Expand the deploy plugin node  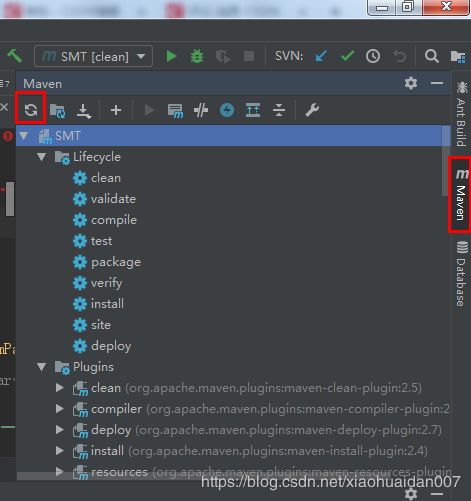click(x=60, y=430)
